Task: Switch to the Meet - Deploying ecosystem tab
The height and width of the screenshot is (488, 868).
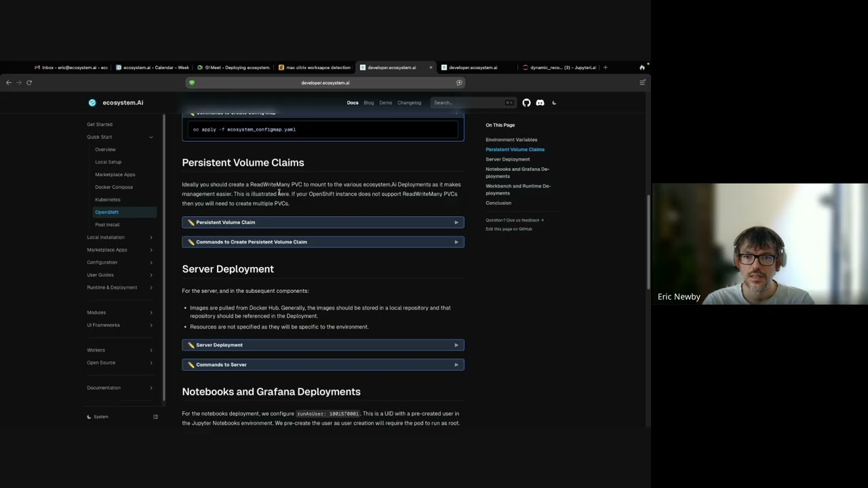Action: tap(234, 67)
